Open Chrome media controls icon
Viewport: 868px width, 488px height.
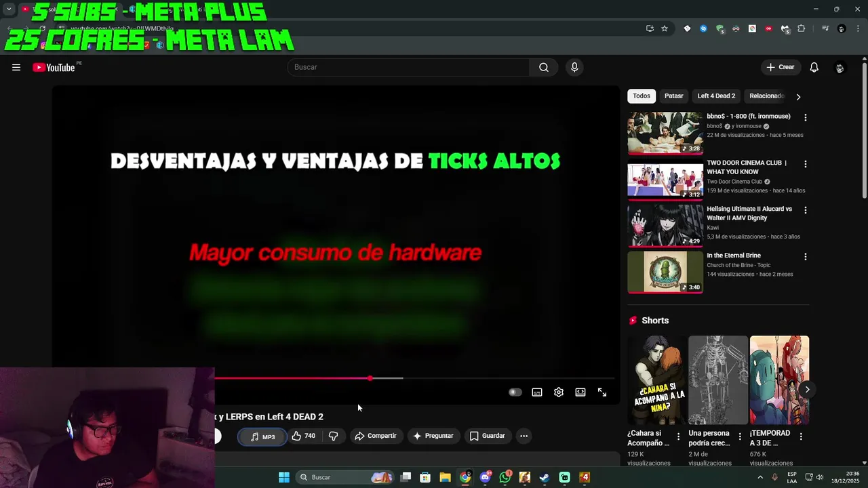click(x=825, y=28)
